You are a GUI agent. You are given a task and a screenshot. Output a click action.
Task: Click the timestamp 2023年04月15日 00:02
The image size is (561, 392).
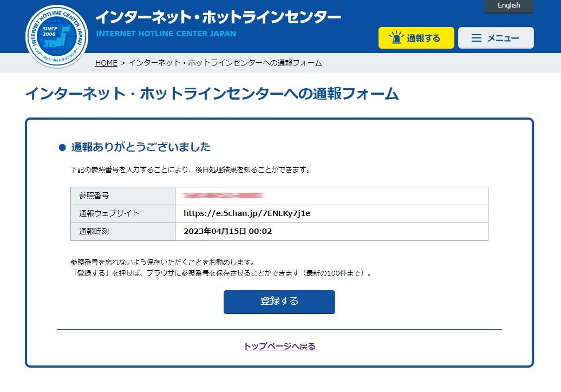(227, 231)
